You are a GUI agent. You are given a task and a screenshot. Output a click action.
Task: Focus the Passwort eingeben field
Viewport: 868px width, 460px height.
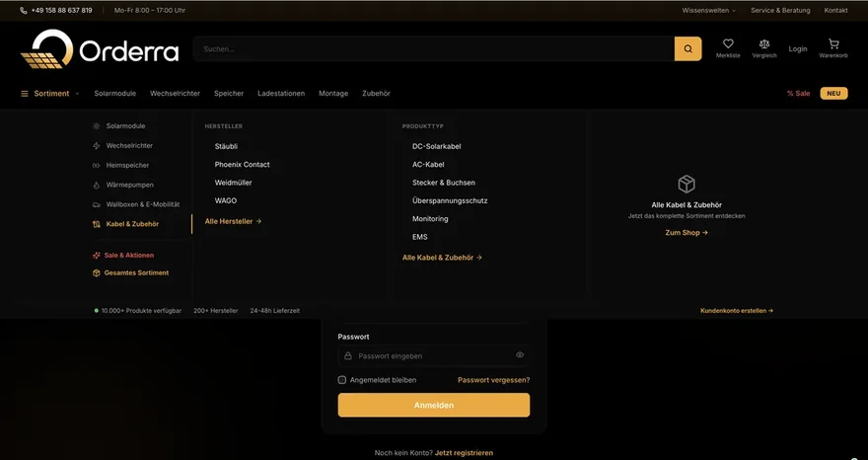coord(433,355)
